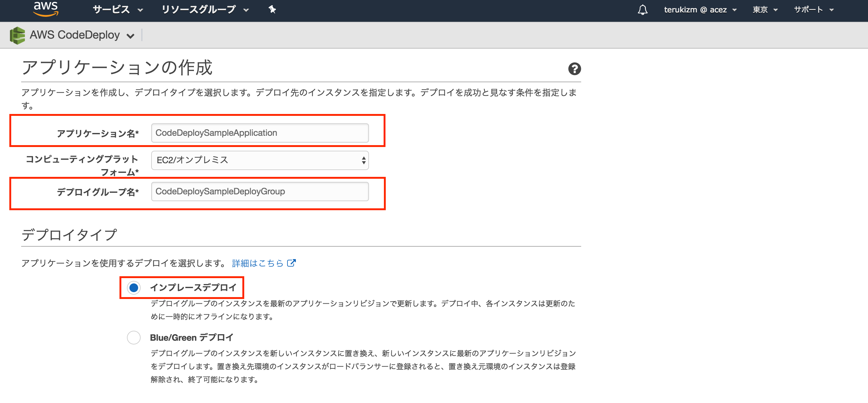
Task: Open the コンピューティングプラットフォーム select box
Action: (x=260, y=160)
